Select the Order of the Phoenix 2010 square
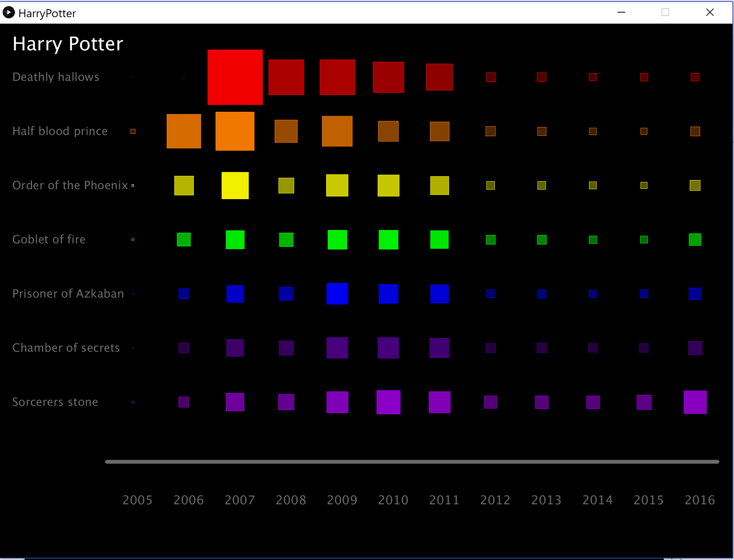 click(x=388, y=185)
